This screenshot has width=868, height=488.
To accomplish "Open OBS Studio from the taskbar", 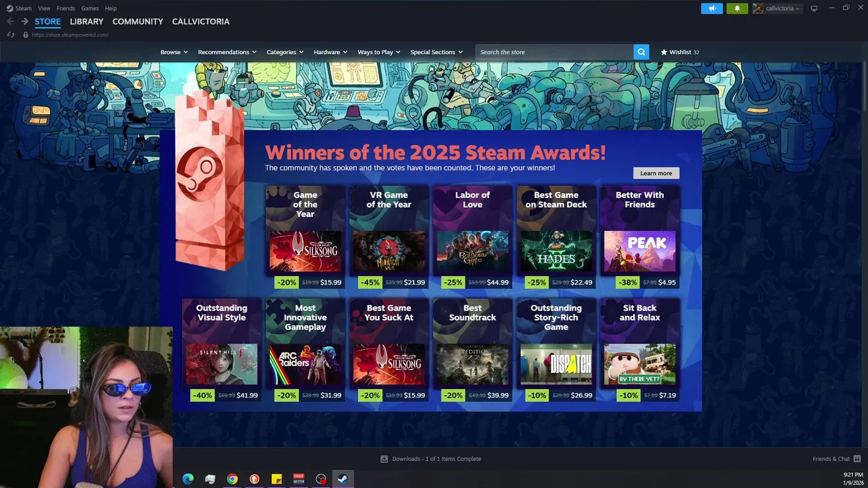I will click(x=321, y=479).
